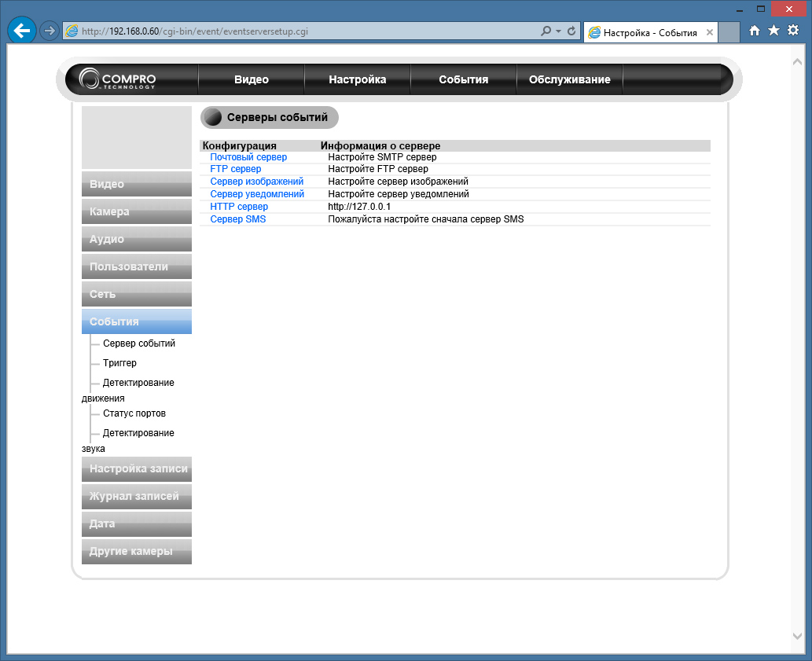Click Пожалуйста настройте сначала сервер SMS text
This screenshot has width=812, height=661.
click(x=426, y=219)
